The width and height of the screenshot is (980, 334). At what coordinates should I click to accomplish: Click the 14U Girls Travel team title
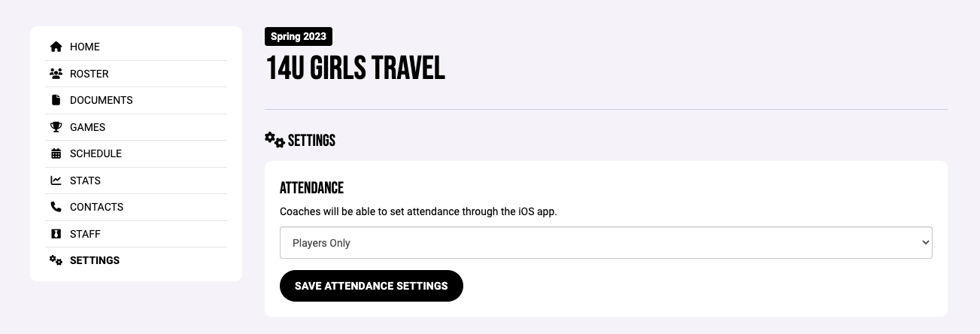tap(356, 69)
